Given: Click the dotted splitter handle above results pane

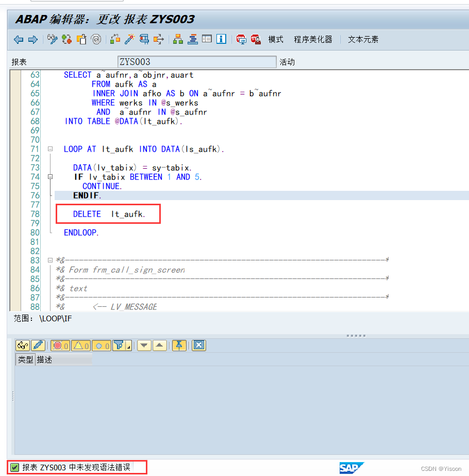Looking at the screenshot, I should [356, 336].
